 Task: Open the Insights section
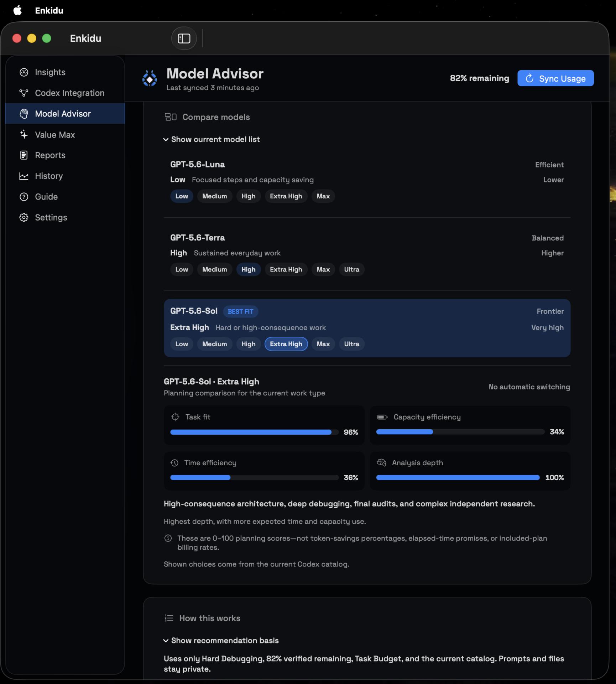tap(65, 72)
